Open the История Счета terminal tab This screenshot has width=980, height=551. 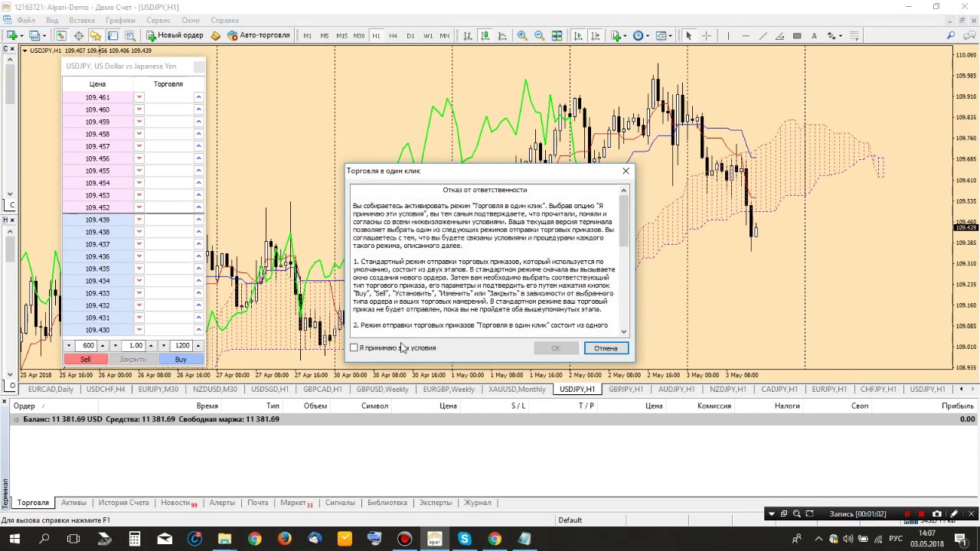click(123, 503)
